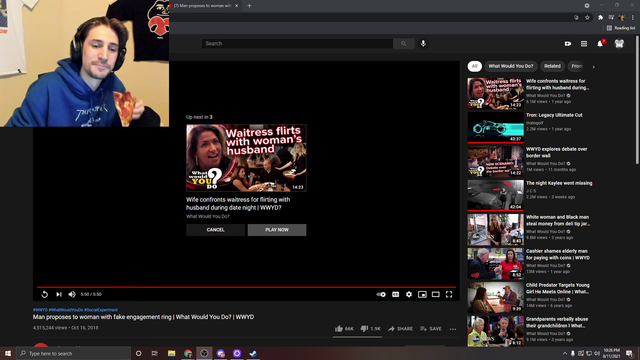This screenshot has width=640, height=360.
Task: Dislike the video thumbs down
Action: coord(371,329)
